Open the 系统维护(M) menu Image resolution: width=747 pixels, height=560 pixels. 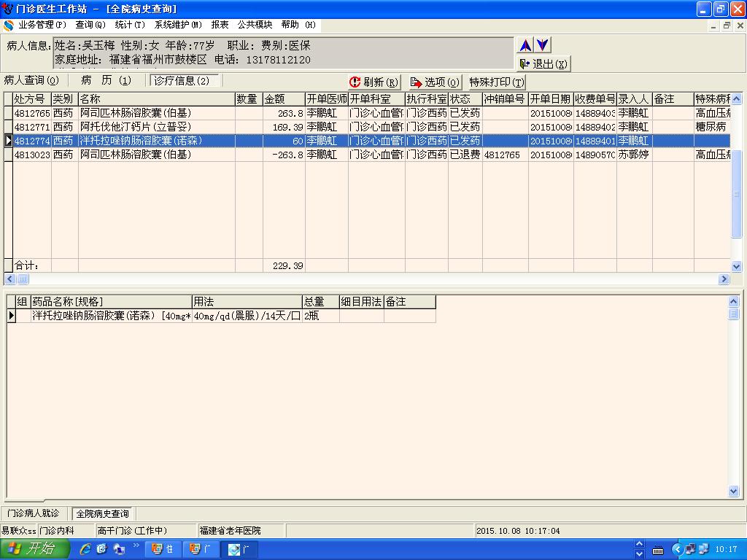coord(178,25)
